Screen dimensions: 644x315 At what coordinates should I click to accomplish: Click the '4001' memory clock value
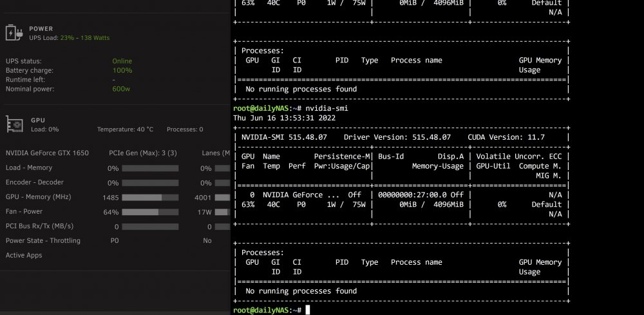pos(203,198)
